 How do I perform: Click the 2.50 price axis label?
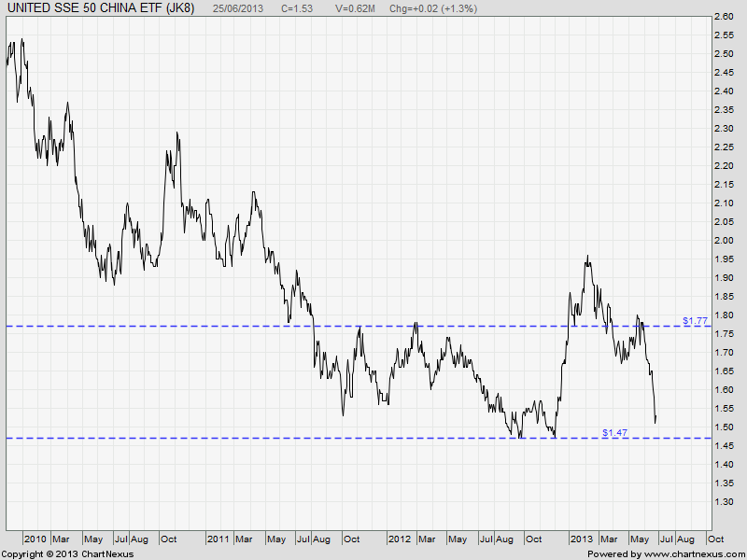(724, 54)
